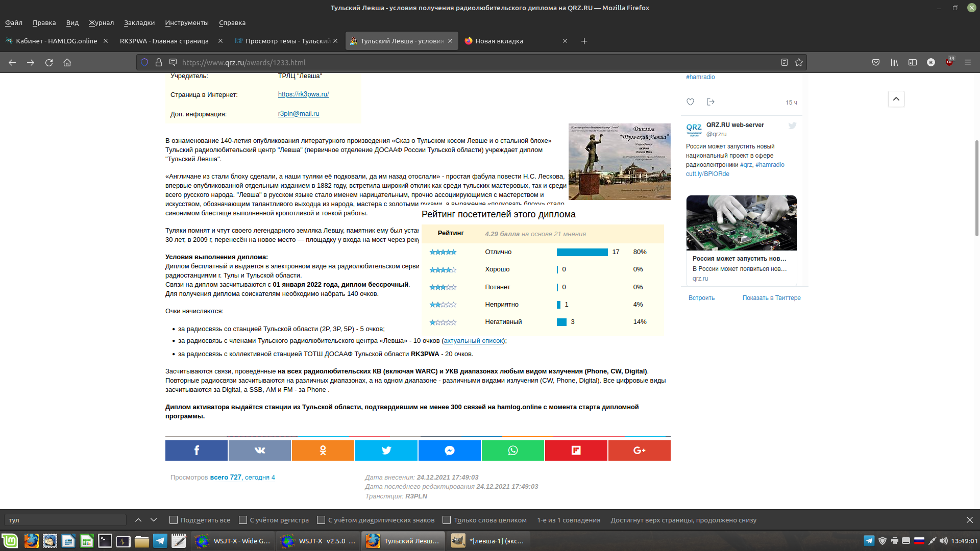The width and height of the screenshot is (980, 551).
Task: Open the Firefox library icon
Action: (894, 62)
